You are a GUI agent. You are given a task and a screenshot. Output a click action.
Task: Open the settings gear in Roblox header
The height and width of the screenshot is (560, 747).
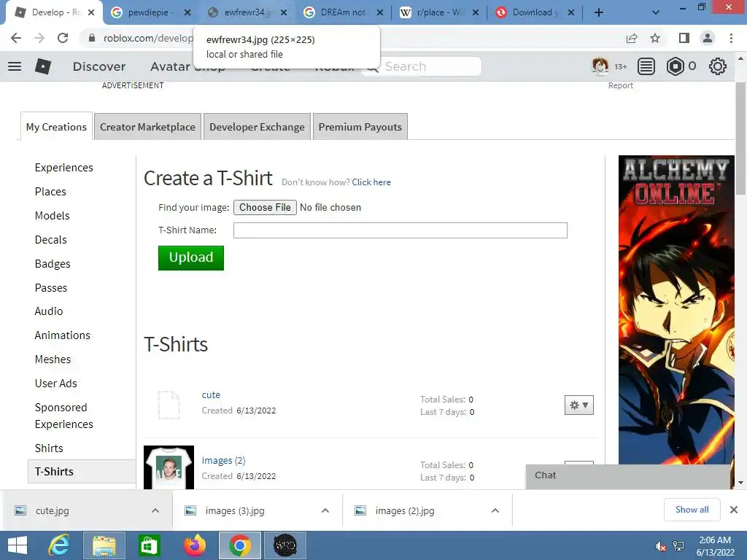(x=718, y=66)
